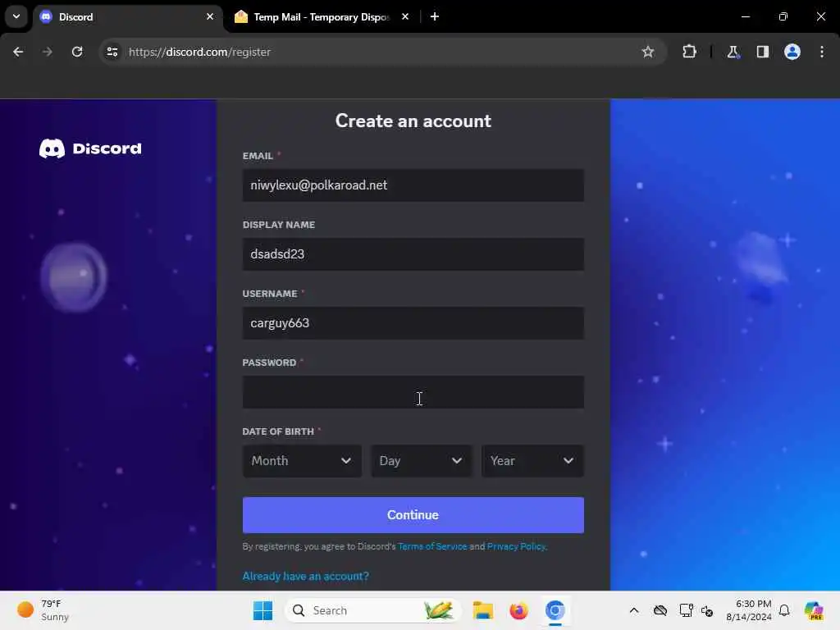The width and height of the screenshot is (840, 630).
Task: Click the Continue button
Action: tap(413, 515)
